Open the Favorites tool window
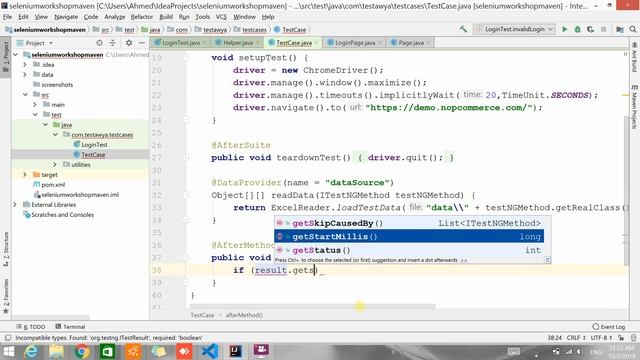This screenshot has width=640, height=360. coord(6,296)
